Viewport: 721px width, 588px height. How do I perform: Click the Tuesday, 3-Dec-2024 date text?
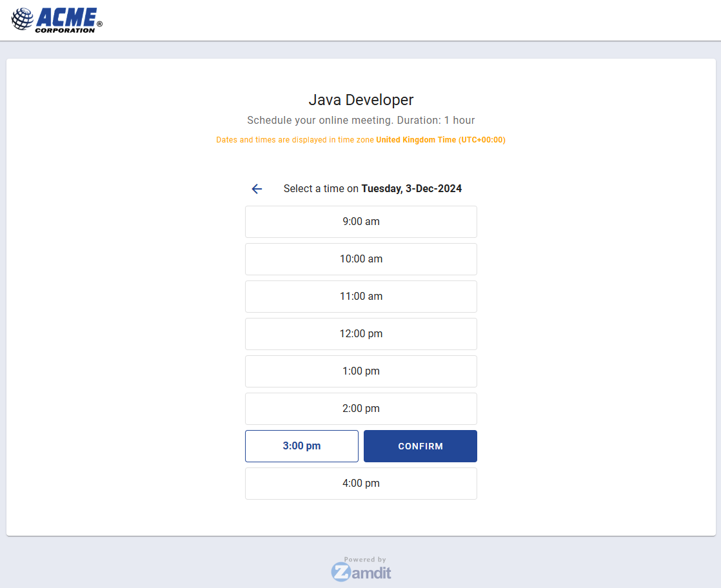[411, 188]
